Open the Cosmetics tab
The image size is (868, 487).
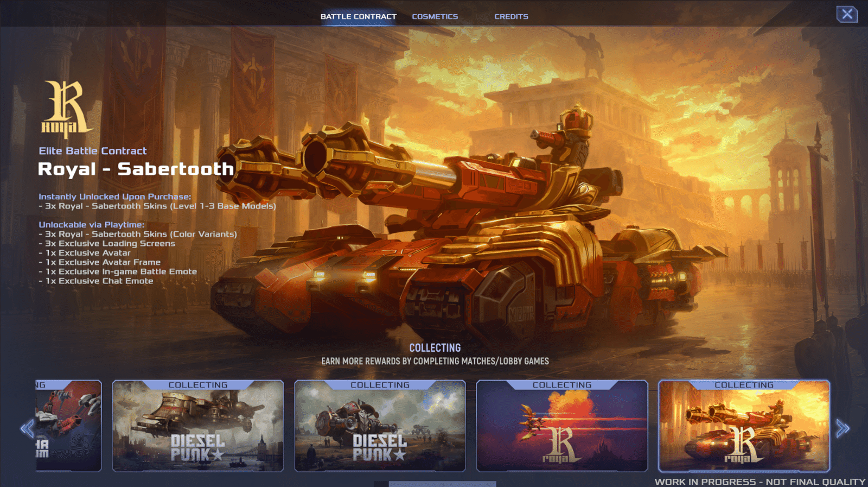point(435,16)
